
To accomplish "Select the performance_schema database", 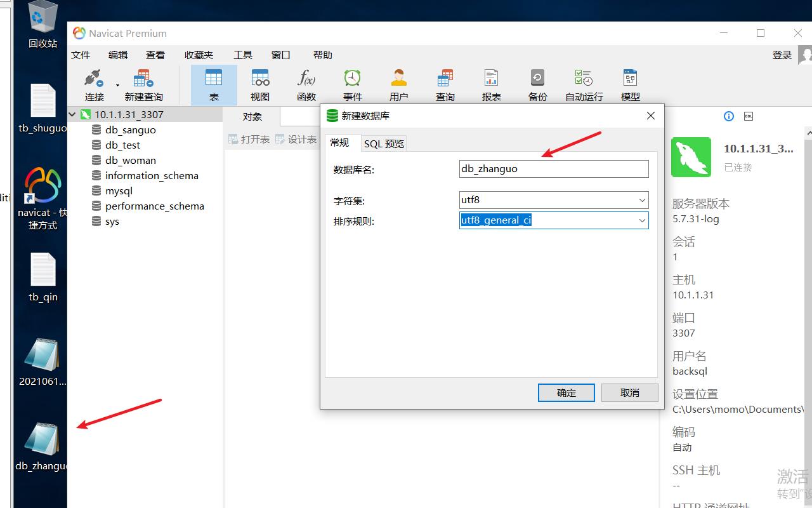I will (154, 206).
